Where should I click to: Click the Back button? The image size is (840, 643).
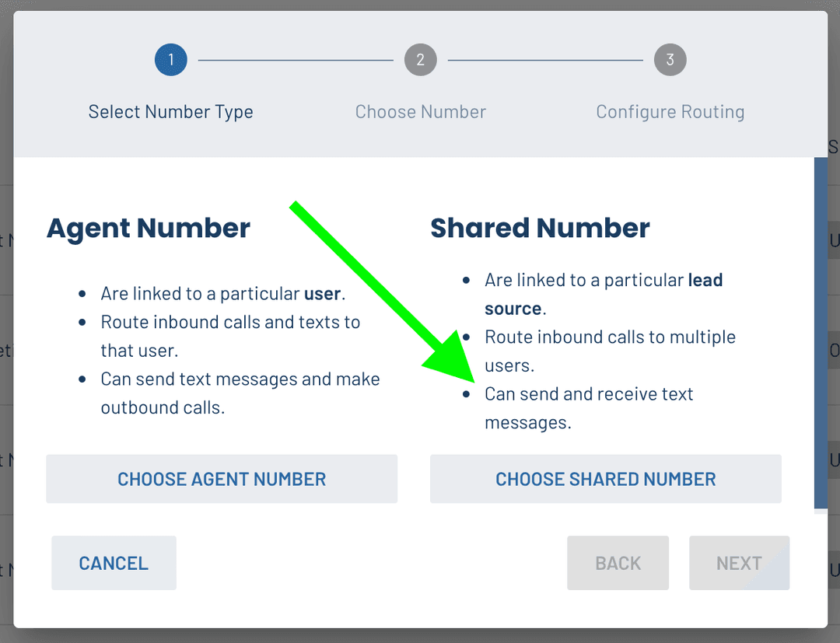618,563
